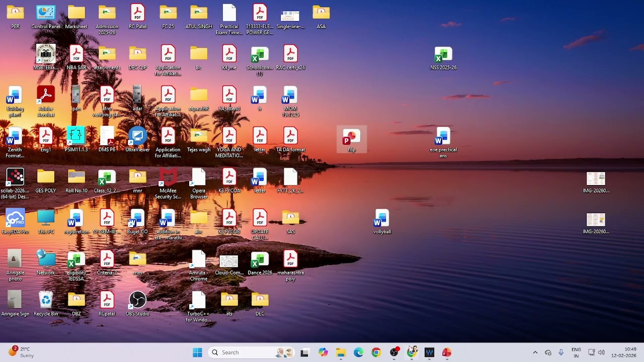Select the Dance 2026 Excel file

260,263
